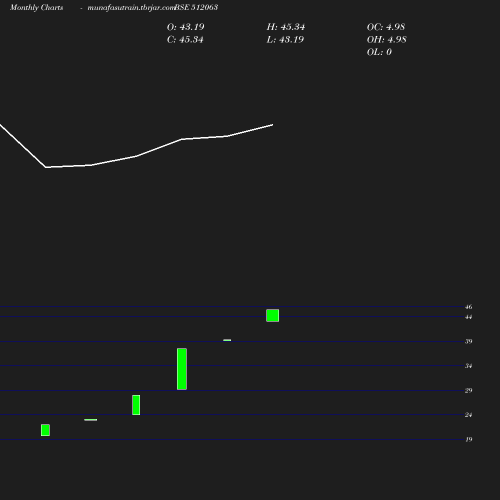Click the 'OH: 4.98' value
Viewport: 500px width, 500px height.
point(387,40)
